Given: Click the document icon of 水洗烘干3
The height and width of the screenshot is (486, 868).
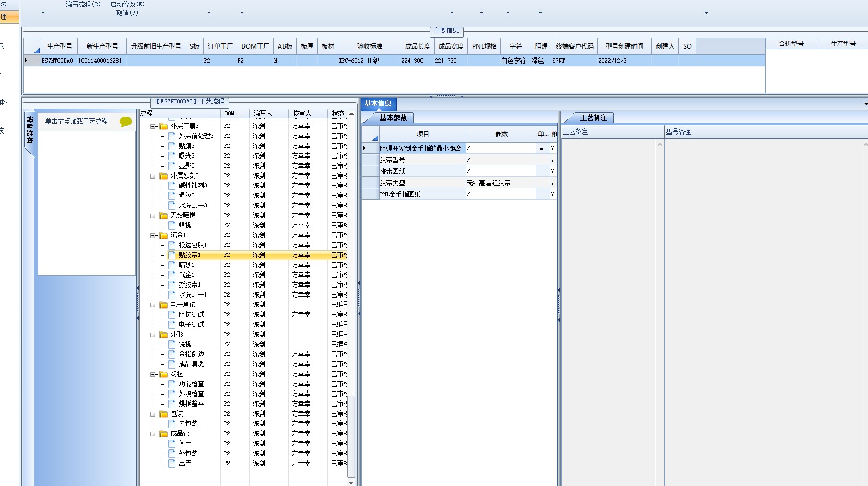Looking at the screenshot, I should 172,205.
